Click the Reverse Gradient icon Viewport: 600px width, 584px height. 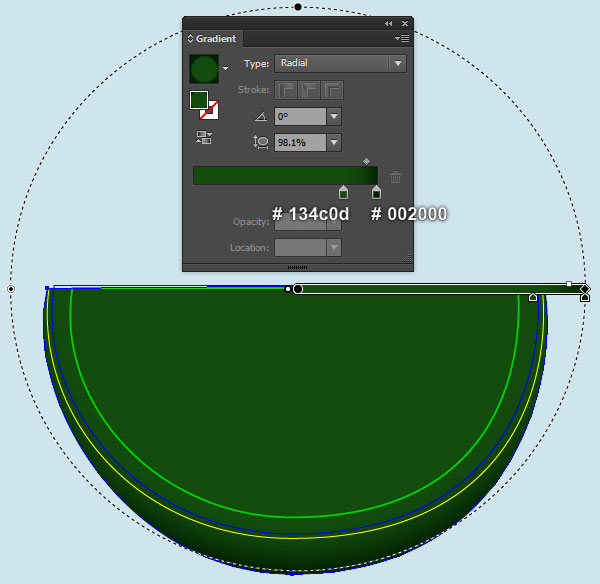(204, 137)
